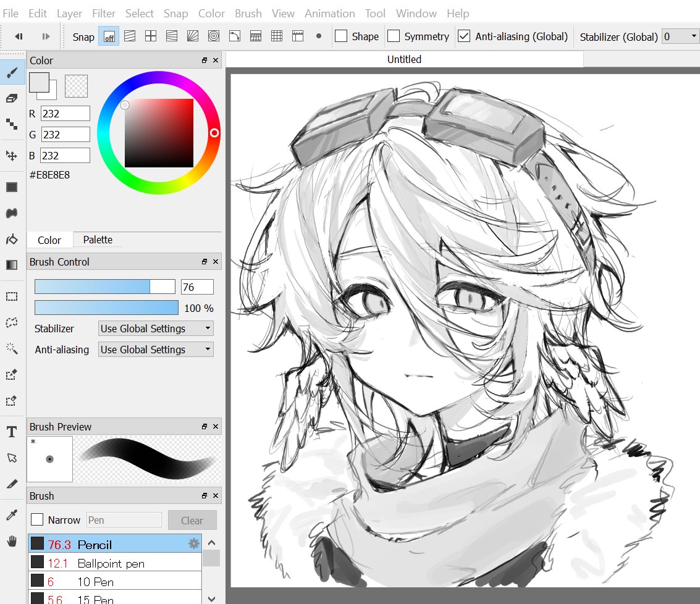
Task: Adjust the brush size slider
Action: click(x=105, y=287)
